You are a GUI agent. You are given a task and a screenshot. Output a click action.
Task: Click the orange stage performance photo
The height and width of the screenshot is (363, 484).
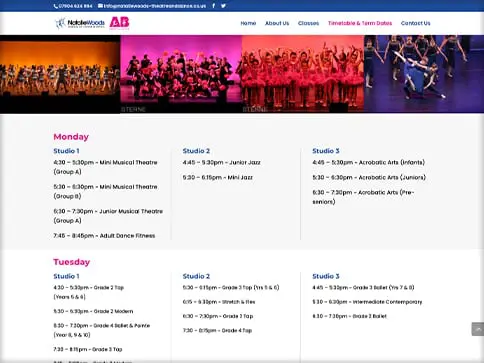(x=60, y=74)
